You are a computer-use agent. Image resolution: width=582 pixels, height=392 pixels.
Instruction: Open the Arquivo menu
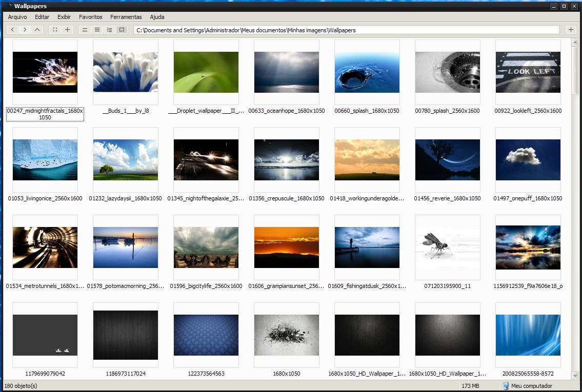click(17, 17)
